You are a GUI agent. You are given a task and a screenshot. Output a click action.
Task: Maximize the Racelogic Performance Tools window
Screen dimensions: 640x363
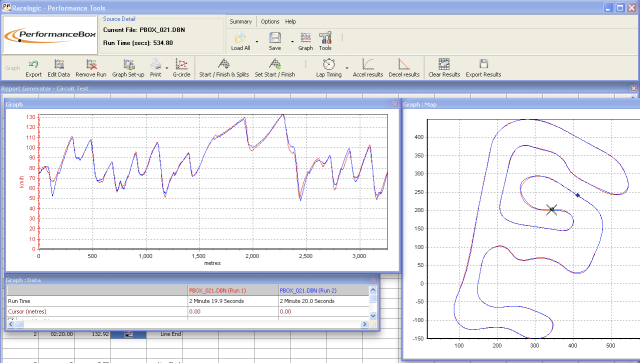point(620,7)
